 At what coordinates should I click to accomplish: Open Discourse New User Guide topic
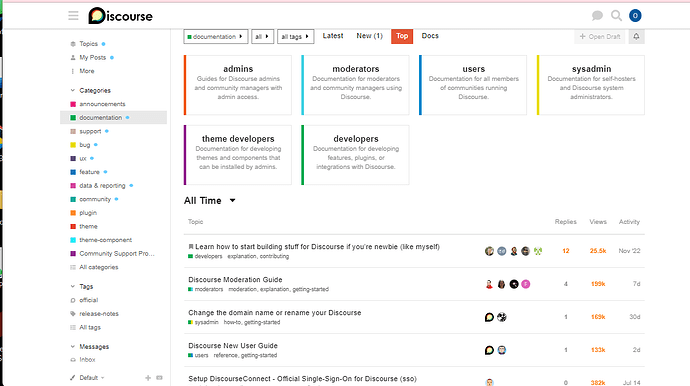click(x=233, y=346)
